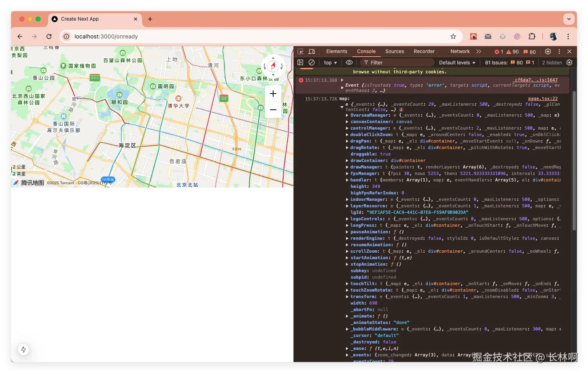Switch to the Sources tab
This screenshot has height=373, width=588.
coord(395,51)
